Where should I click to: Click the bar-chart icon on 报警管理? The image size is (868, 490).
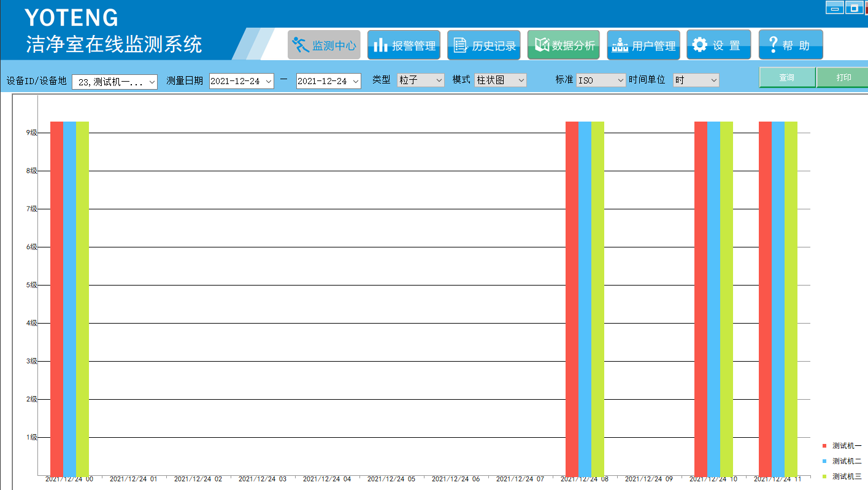381,45
